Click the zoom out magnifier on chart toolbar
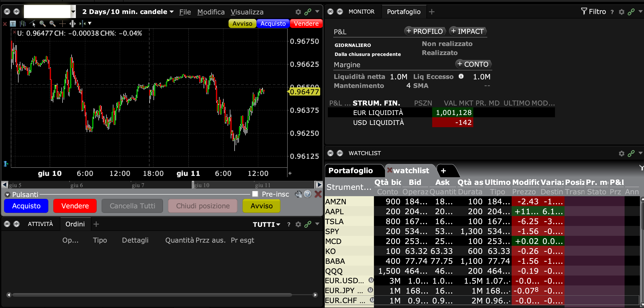The height and width of the screenshot is (308, 644). 52,24
